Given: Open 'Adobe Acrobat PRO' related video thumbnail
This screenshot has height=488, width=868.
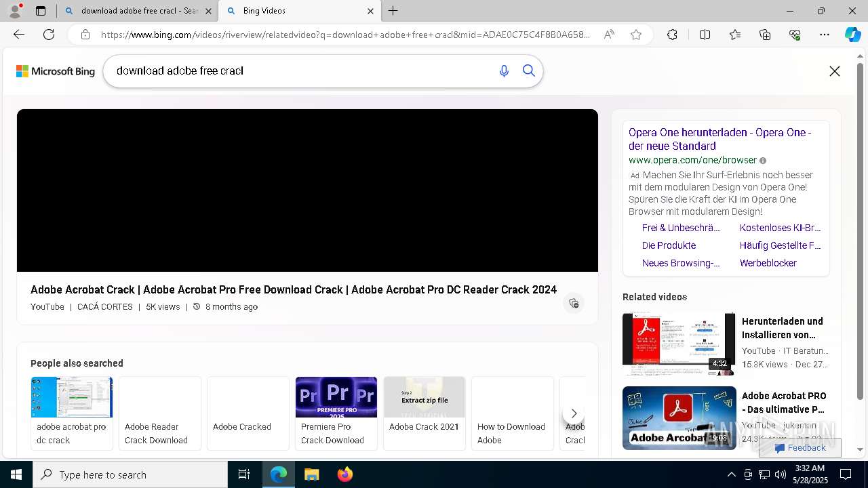Looking at the screenshot, I should pos(679,418).
